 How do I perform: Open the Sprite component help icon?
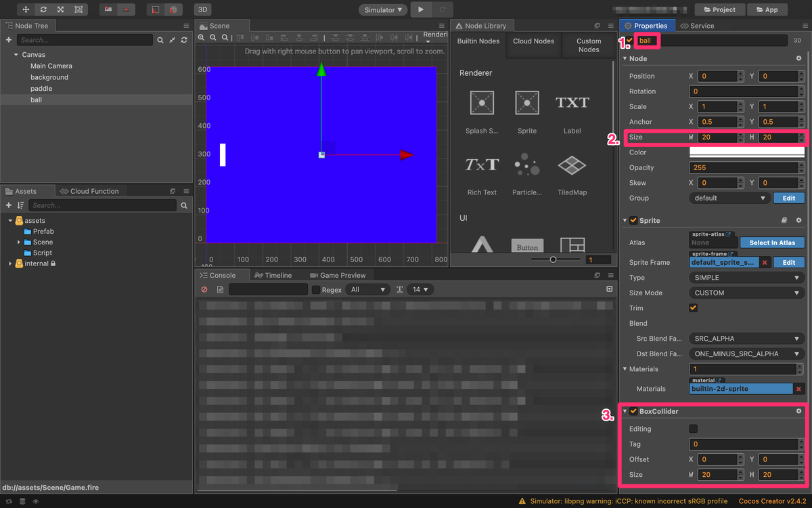click(x=784, y=220)
